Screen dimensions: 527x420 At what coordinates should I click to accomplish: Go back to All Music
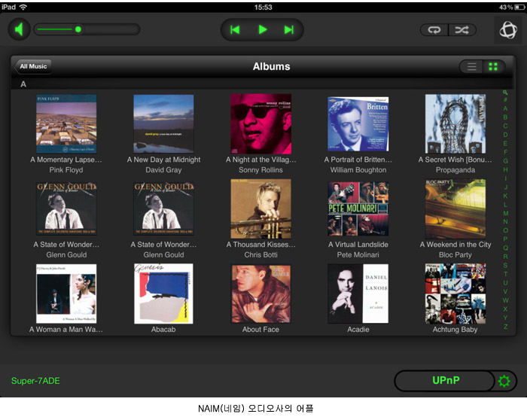point(32,66)
